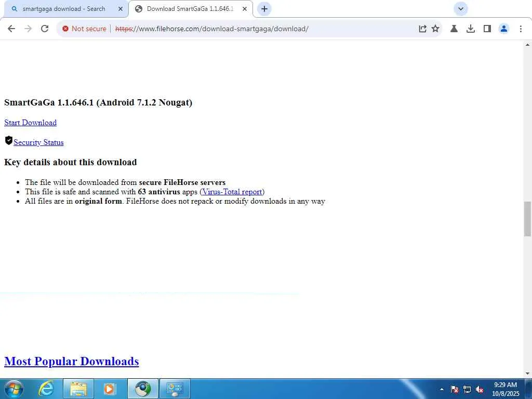The image size is (532, 399).
Task: Close the Download SmartGaGa tab
Action: click(245, 9)
